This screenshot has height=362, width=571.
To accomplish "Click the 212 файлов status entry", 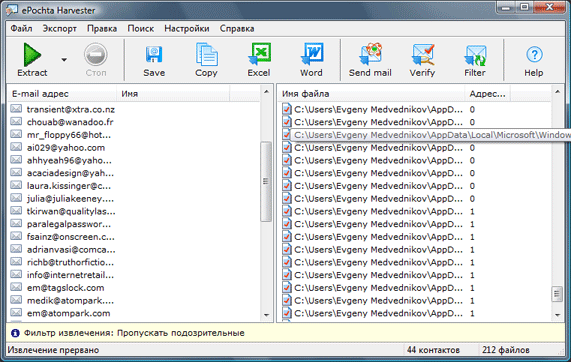I will pos(506,350).
